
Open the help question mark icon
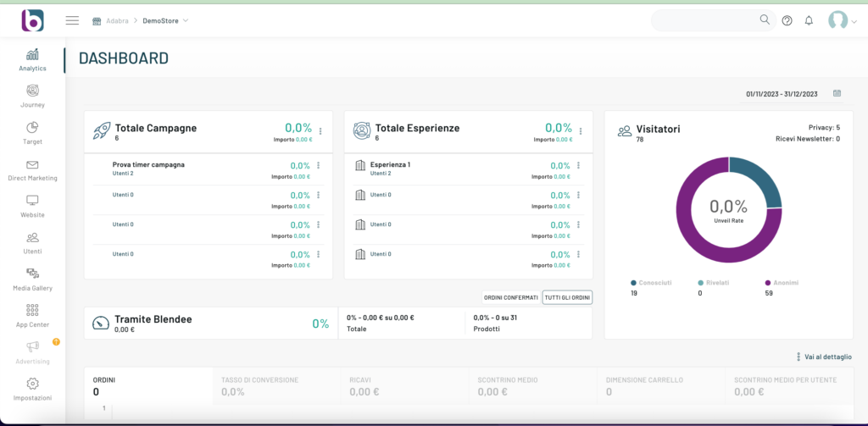click(x=787, y=20)
